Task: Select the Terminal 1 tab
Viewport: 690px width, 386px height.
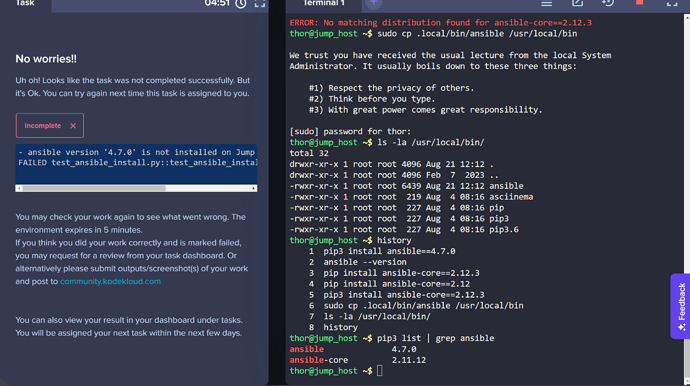Action: [x=323, y=4]
